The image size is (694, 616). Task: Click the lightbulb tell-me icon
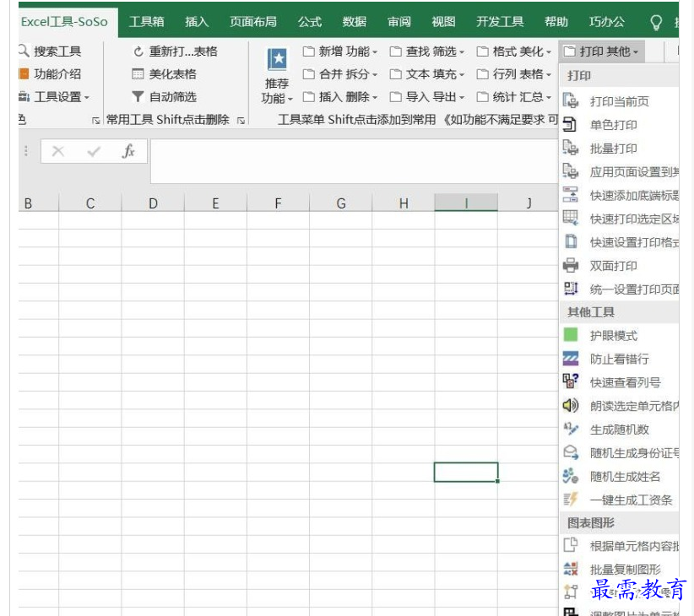656,22
